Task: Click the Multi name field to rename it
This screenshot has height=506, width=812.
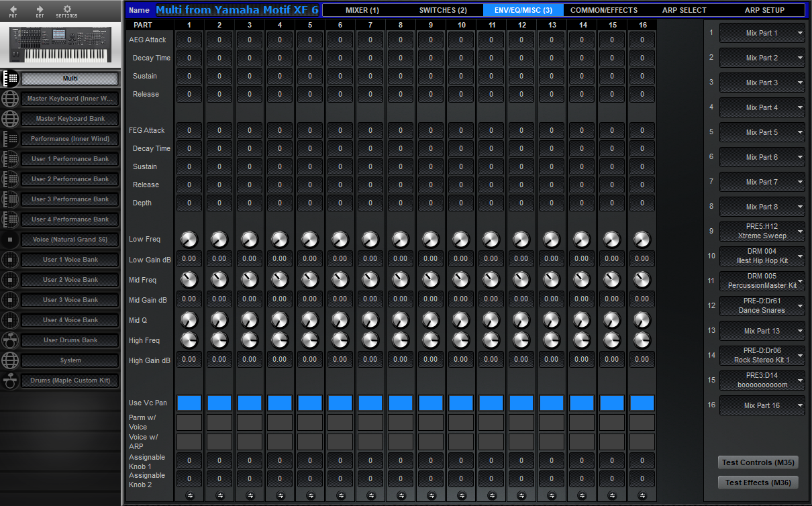Action: click(236, 9)
